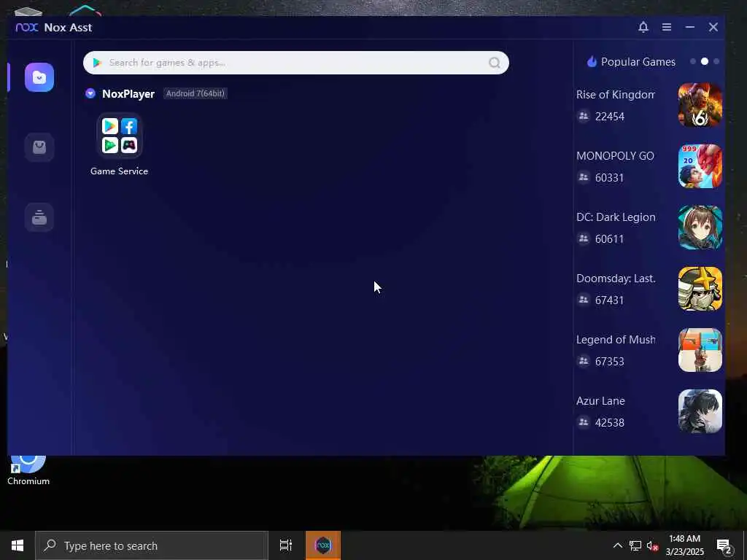Open the network tray icon

[x=635, y=545]
